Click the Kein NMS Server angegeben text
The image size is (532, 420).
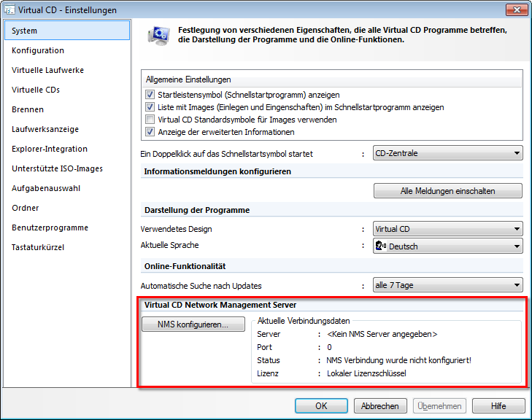pyautogui.click(x=382, y=334)
